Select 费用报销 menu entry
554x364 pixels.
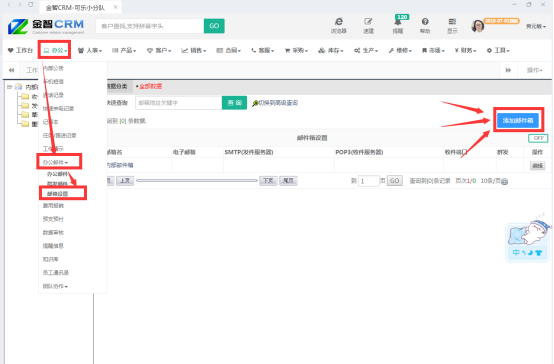coord(53,206)
